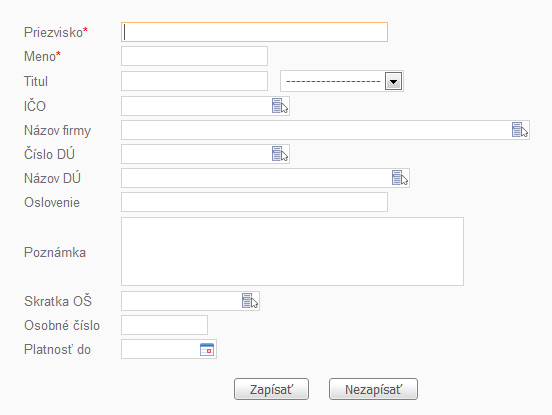Open the calendar picker for Platnosť do
This screenshot has width=552, height=415.
[207, 349]
